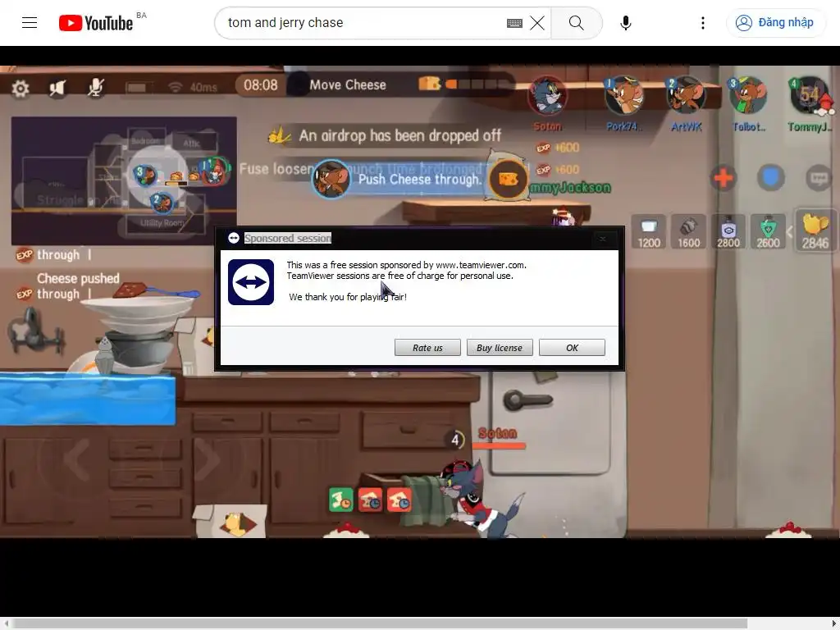The image size is (840, 630).
Task: Click the middle red skill cooldown icon
Action: coord(370,500)
